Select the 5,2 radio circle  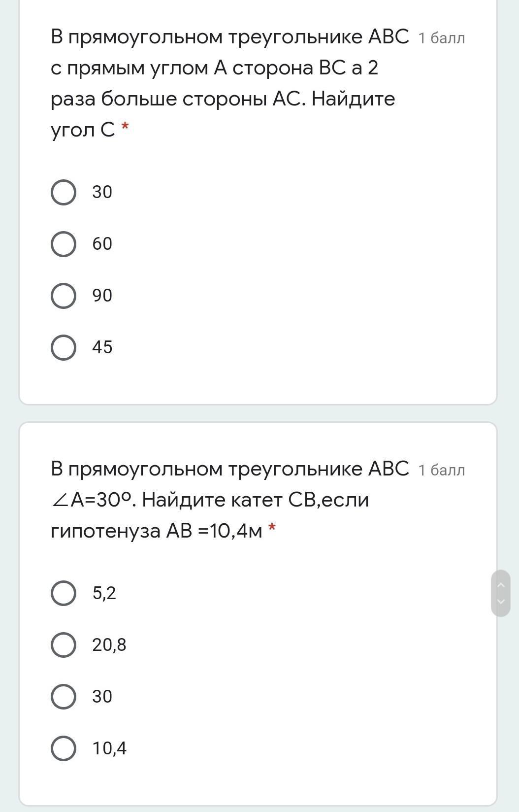pos(64,593)
